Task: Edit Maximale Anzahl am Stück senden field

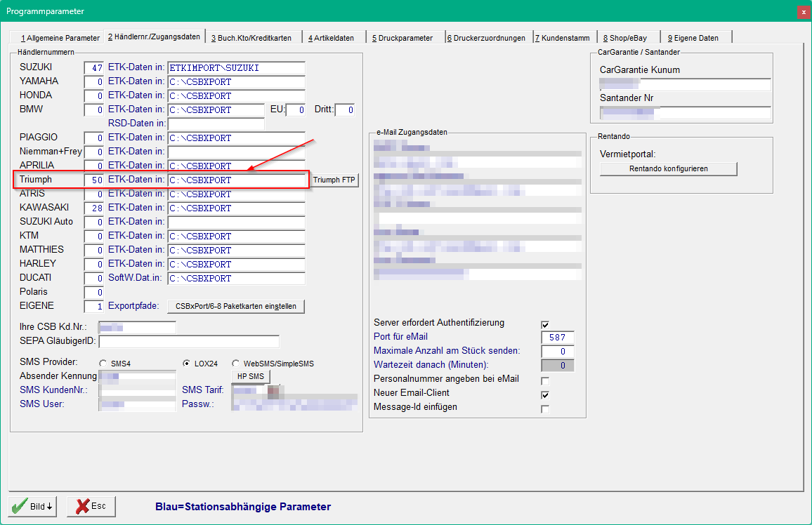Action: click(557, 351)
